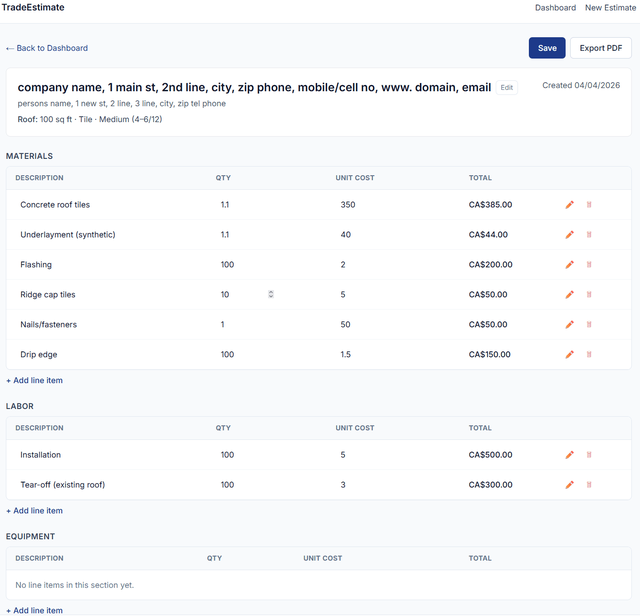Screen dimensions: 640x616
Task: Edit the Installation labor row
Action: pos(569,455)
